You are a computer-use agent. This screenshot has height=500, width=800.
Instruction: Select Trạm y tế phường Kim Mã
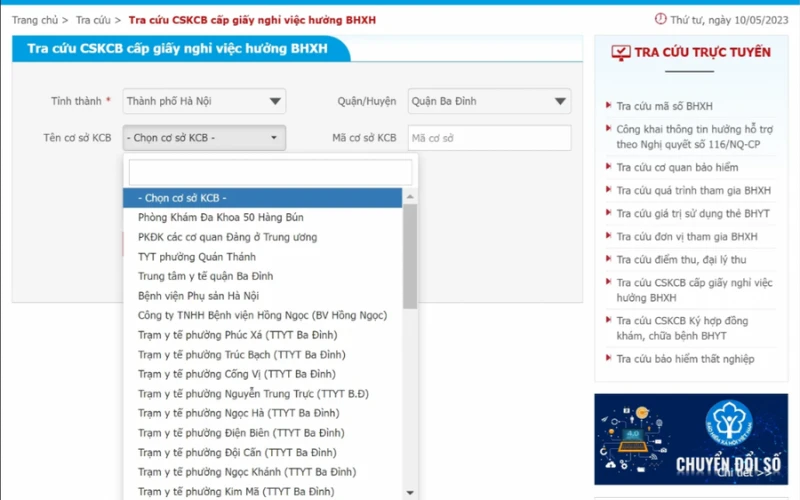tap(236, 491)
